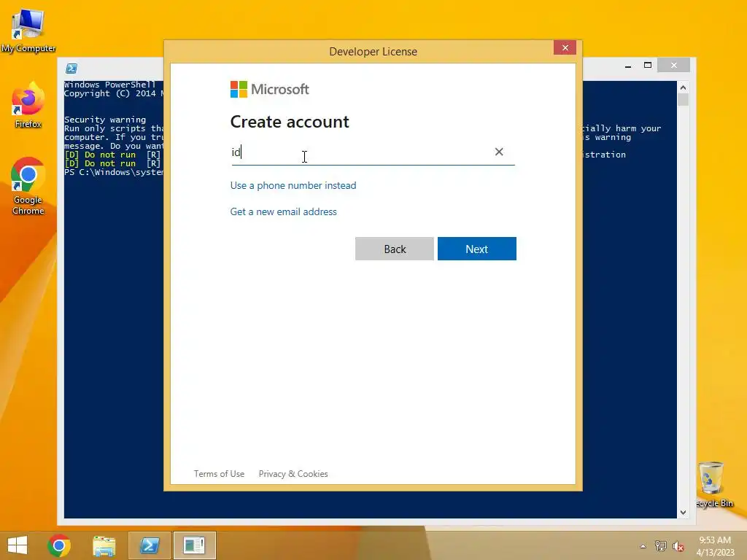Screen dimensions: 747x560
Task: Close the Developer License dialog
Action: pos(565,47)
